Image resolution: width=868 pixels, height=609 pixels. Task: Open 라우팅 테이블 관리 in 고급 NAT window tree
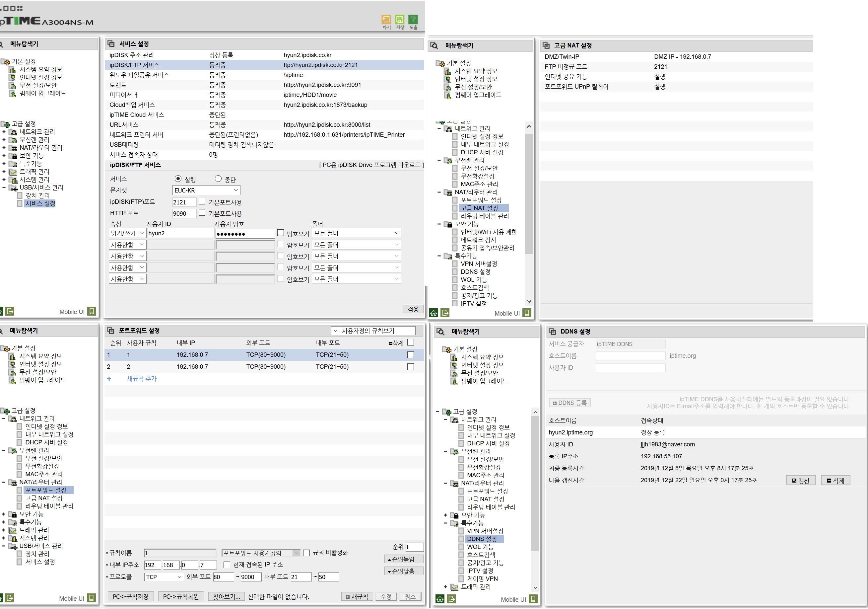point(485,216)
